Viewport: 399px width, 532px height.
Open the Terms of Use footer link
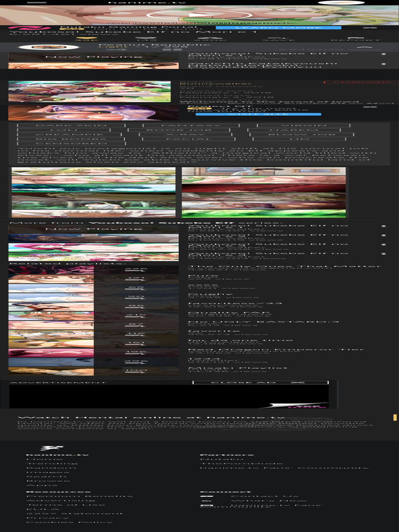click(x=65, y=505)
